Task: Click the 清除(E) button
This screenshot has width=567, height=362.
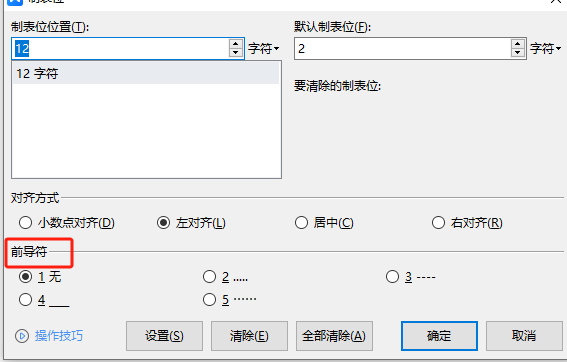Action: pos(249,336)
